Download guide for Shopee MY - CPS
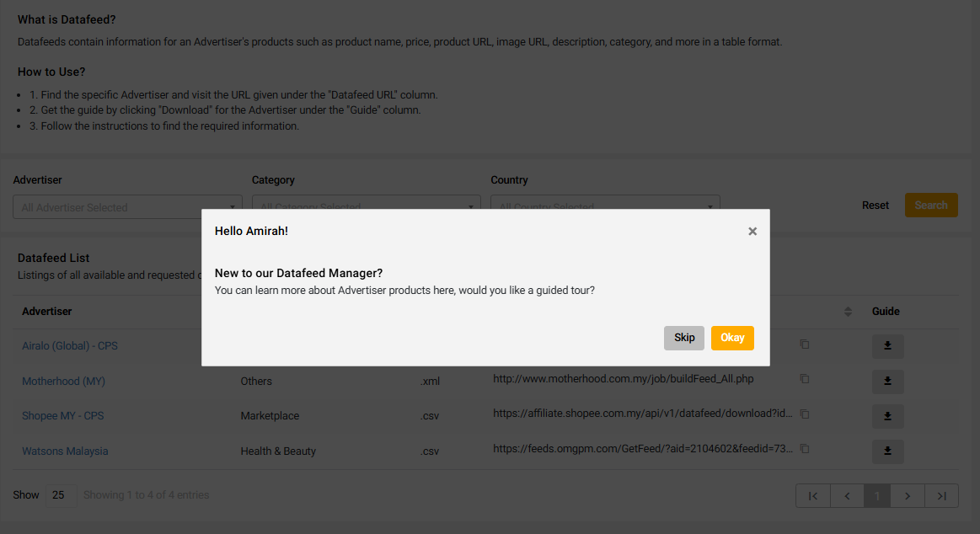Image resolution: width=980 pixels, height=534 pixels. 887,416
